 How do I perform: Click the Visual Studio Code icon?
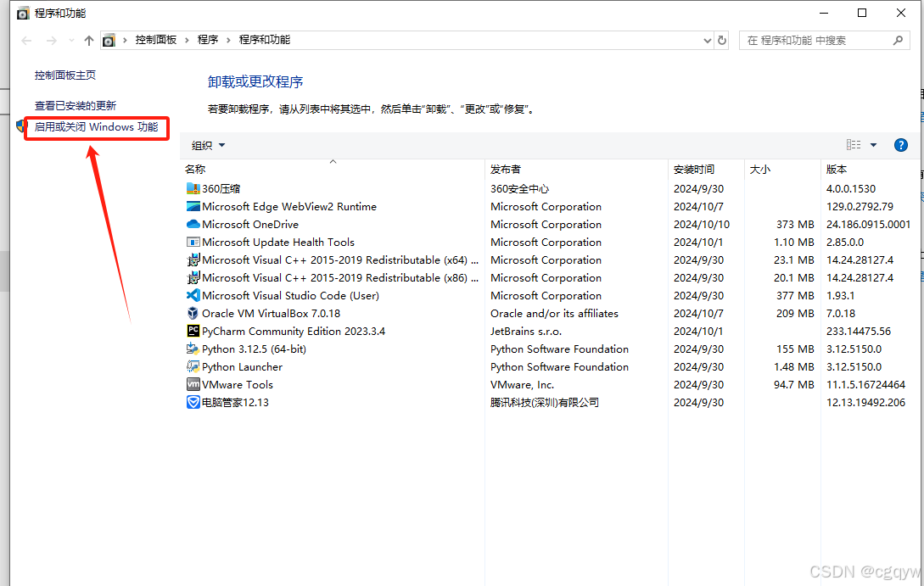tap(193, 295)
